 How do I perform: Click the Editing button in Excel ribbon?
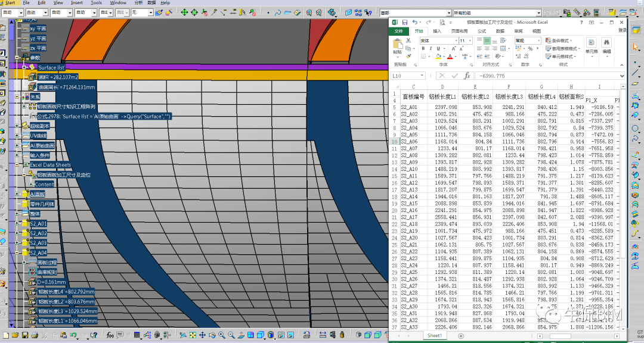click(606, 46)
